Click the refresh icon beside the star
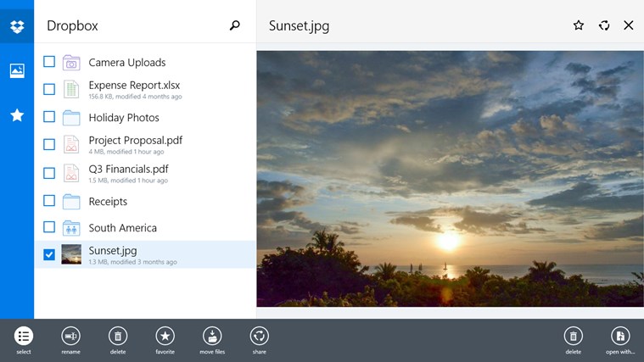The height and width of the screenshot is (362, 644). coord(604,25)
